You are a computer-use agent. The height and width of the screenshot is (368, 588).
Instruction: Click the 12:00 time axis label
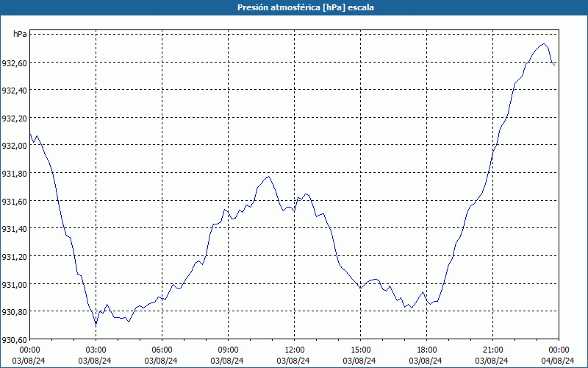tap(295, 350)
